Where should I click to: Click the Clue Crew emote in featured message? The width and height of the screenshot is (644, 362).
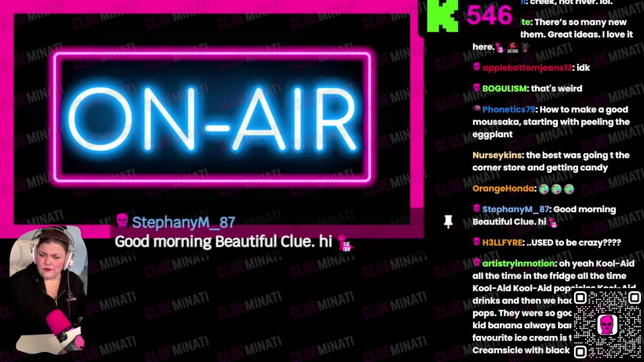345,243
